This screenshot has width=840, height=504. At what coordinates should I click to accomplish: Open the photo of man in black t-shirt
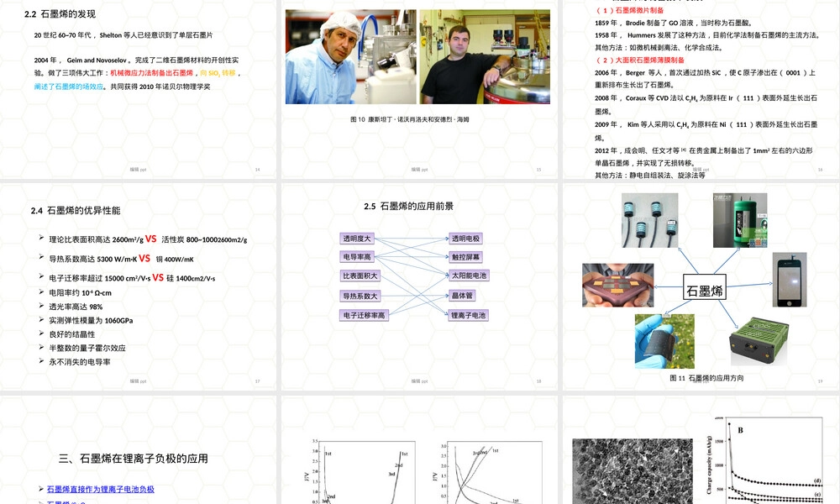point(485,57)
